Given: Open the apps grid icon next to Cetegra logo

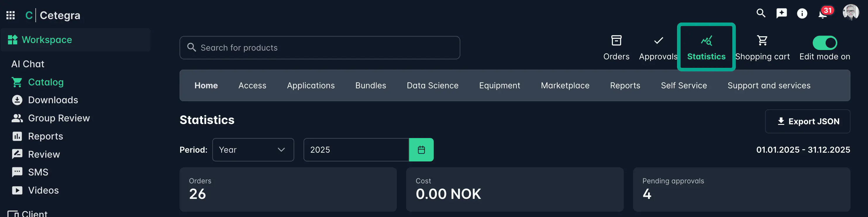Looking at the screenshot, I should (11, 15).
